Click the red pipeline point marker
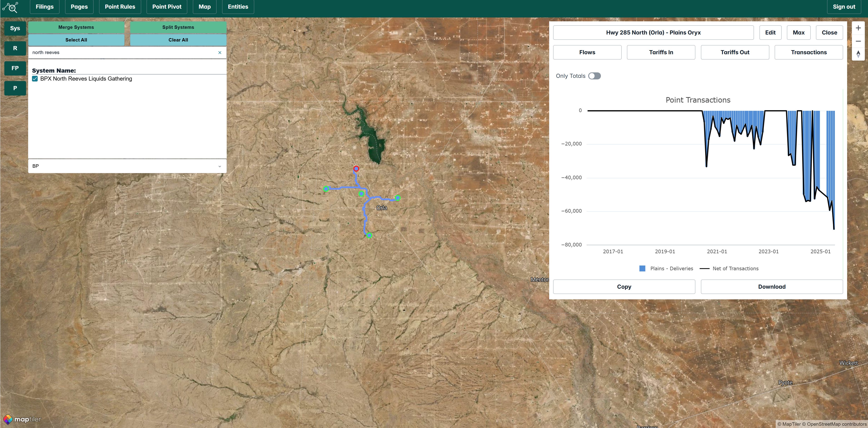The image size is (868, 428). pos(356,169)
